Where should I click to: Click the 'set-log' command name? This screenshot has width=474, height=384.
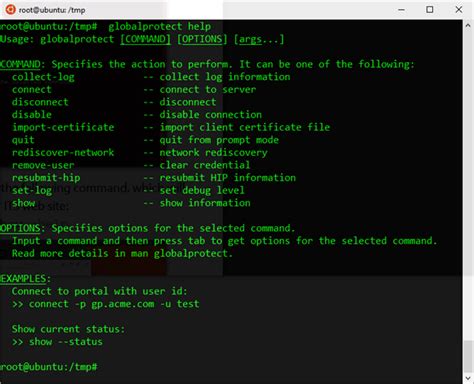[32, 191]
